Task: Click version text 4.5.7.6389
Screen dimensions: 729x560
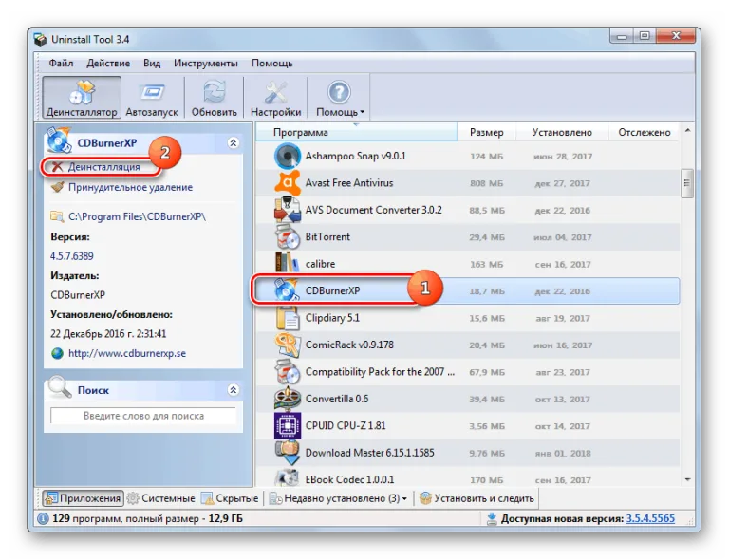Action: (71, 256)
